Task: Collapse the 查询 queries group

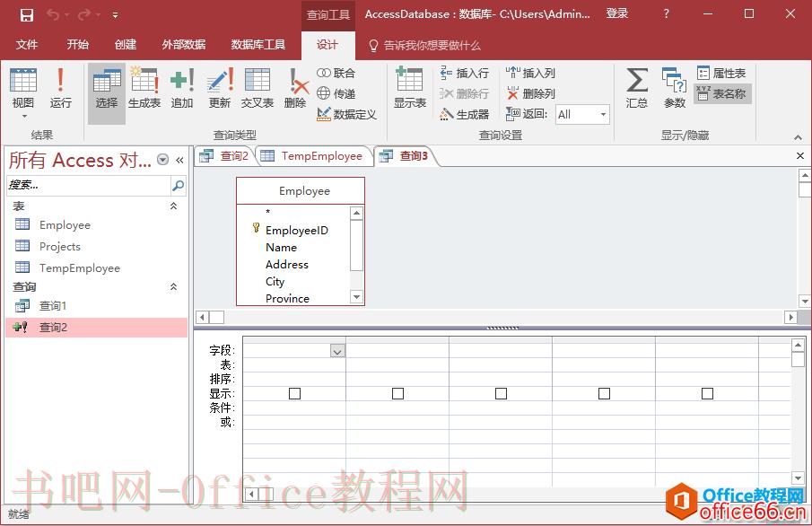Action: click(173, 286)
